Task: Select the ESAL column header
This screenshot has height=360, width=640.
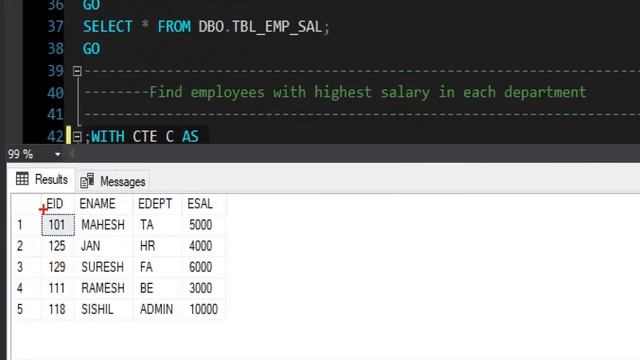Action: [x=203, y=204]
